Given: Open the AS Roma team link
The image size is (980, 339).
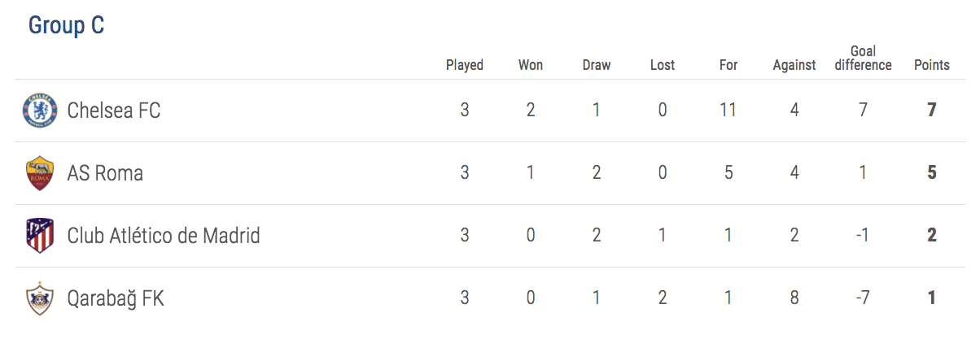Looking at the screenshot, I should tap(105, 173).
